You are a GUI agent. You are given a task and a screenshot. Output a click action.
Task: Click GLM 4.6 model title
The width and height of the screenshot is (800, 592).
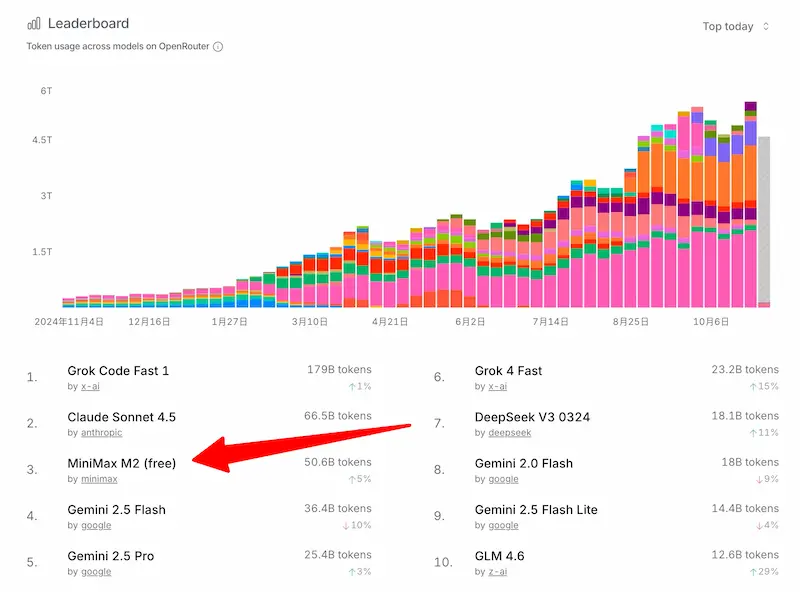coord(499,556)
